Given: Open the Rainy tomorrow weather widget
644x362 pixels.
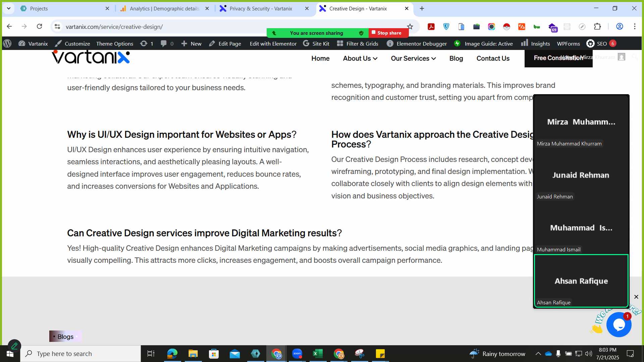Looking at the screenshot, I should click(497, 354).
